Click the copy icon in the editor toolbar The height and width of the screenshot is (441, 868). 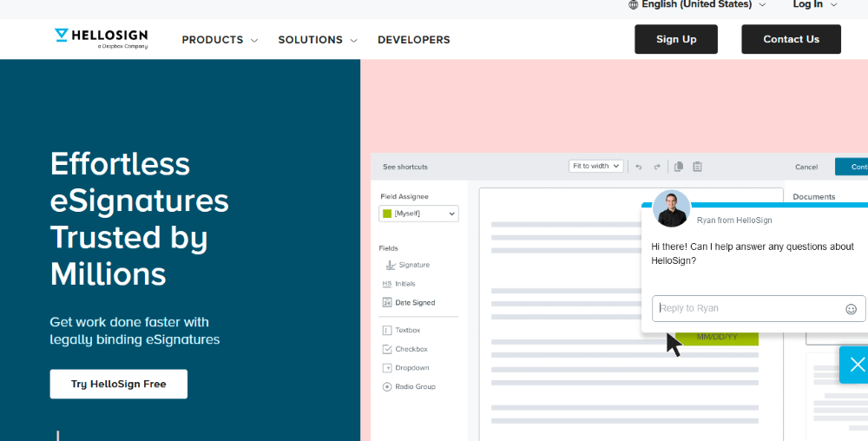coord(679,166)
